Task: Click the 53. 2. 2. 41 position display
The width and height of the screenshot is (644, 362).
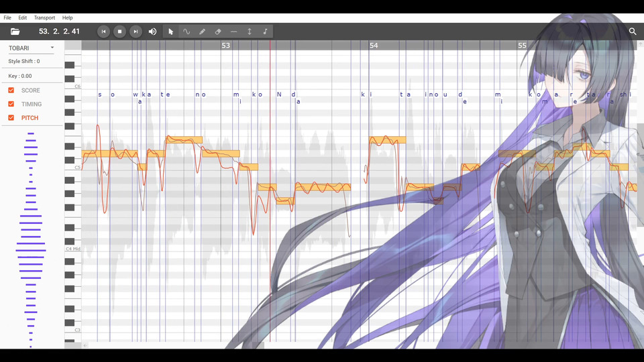Action: 59,32
